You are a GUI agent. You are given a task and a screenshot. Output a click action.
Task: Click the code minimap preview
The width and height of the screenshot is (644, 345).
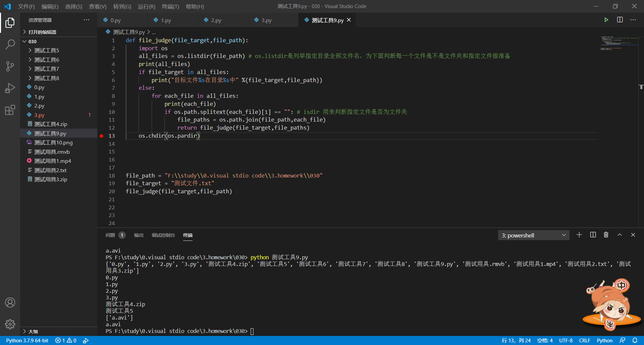619,44
